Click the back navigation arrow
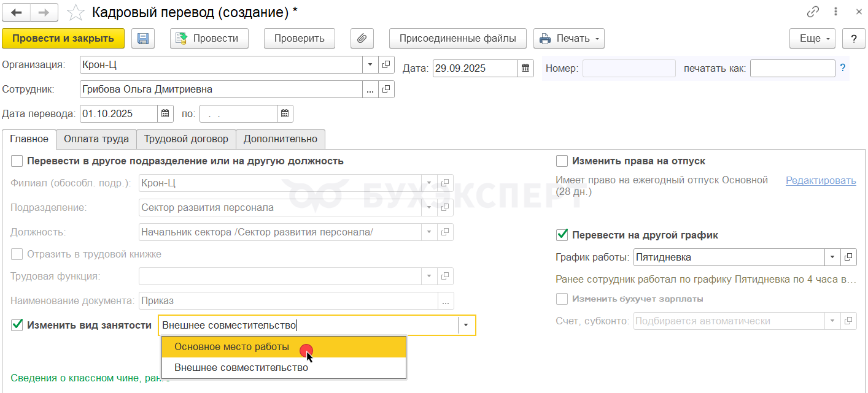The width and height of the screenshot is (868, 393). 17,12
